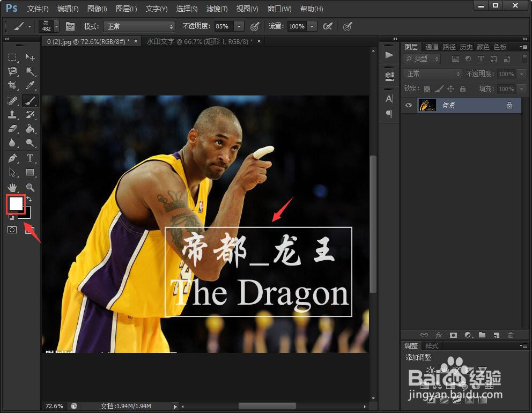Swap foreground and background colors
Screen dimensions: 532x413
[x=29, y=199]
